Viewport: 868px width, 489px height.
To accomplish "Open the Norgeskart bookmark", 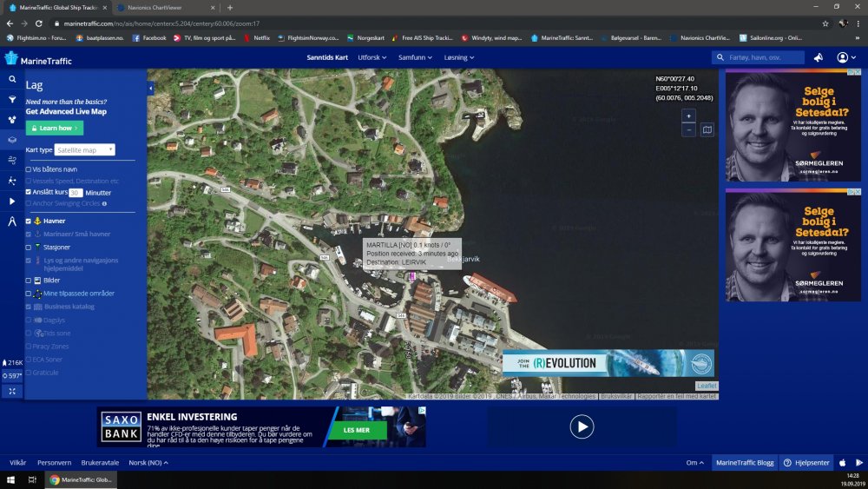I will point(365,38).
